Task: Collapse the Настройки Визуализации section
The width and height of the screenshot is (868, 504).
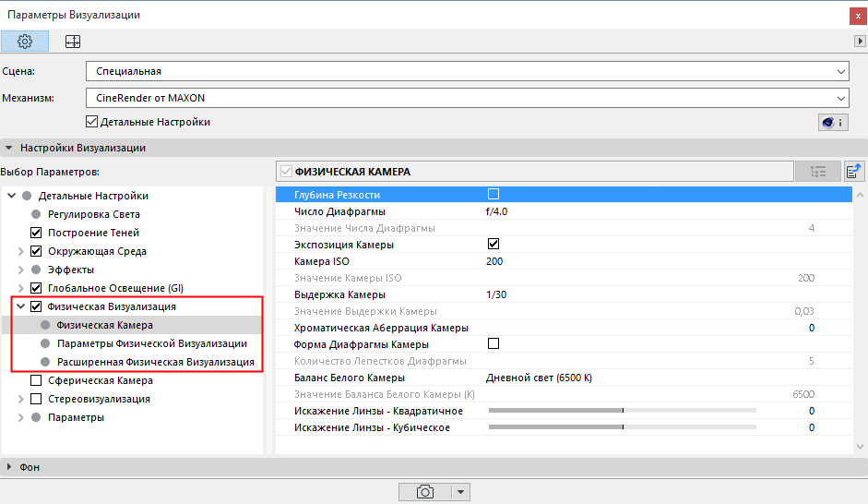Action: 9,148
